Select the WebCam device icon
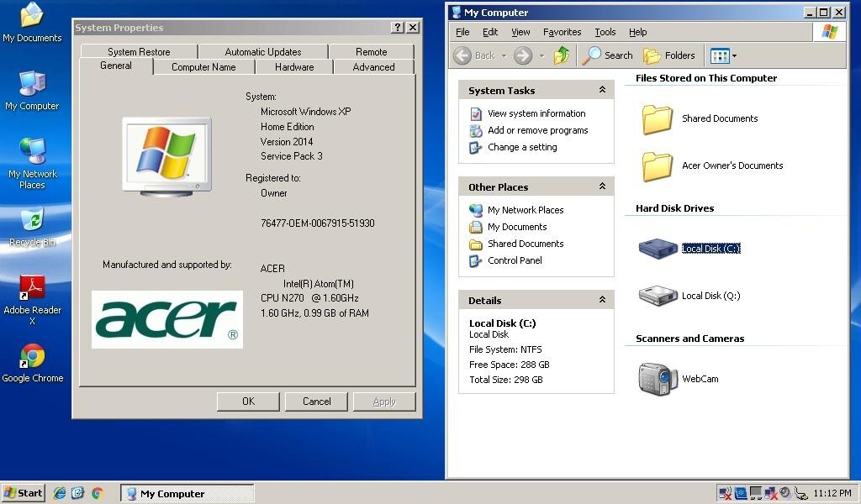Screen dimensions: 861x504 (658, 379)
